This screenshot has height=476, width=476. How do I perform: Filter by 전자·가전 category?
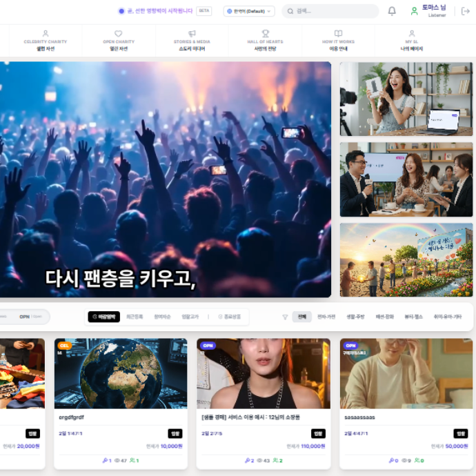(x=326, y=317)
